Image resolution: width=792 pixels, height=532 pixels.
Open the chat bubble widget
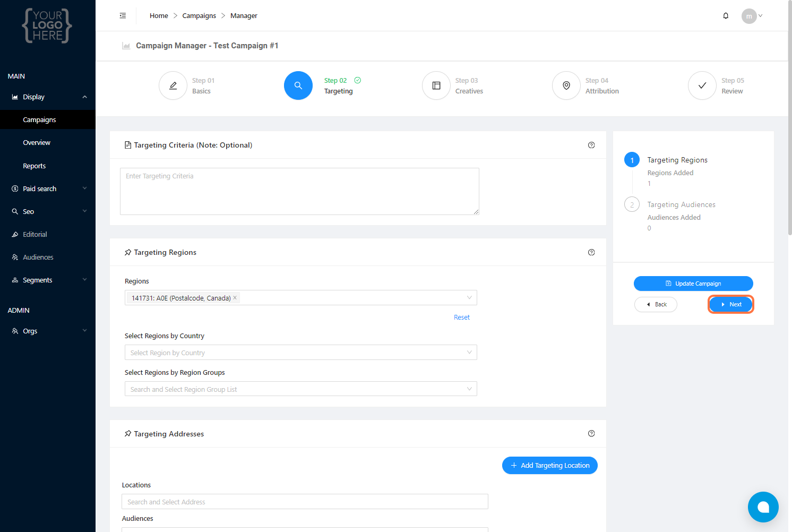click(763, 507)
